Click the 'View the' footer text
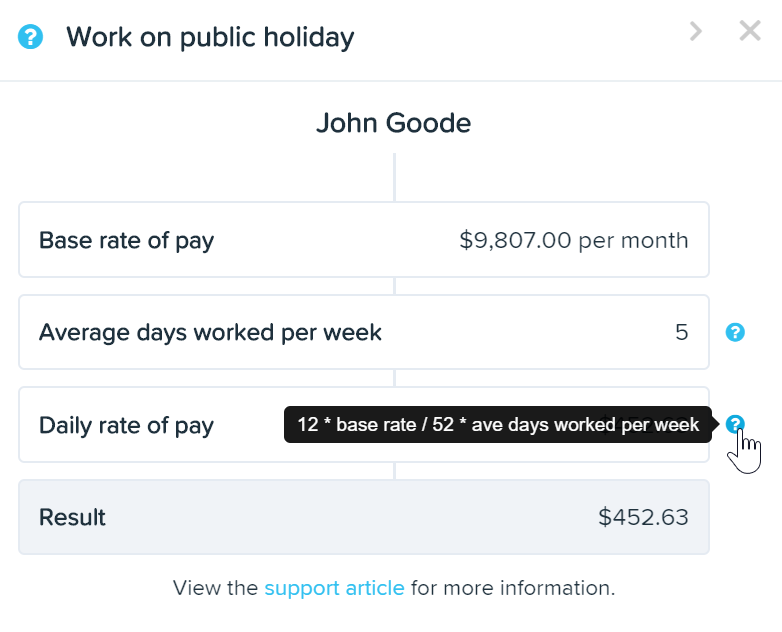This screenshot has height=632, width=782. pos(215,588)
